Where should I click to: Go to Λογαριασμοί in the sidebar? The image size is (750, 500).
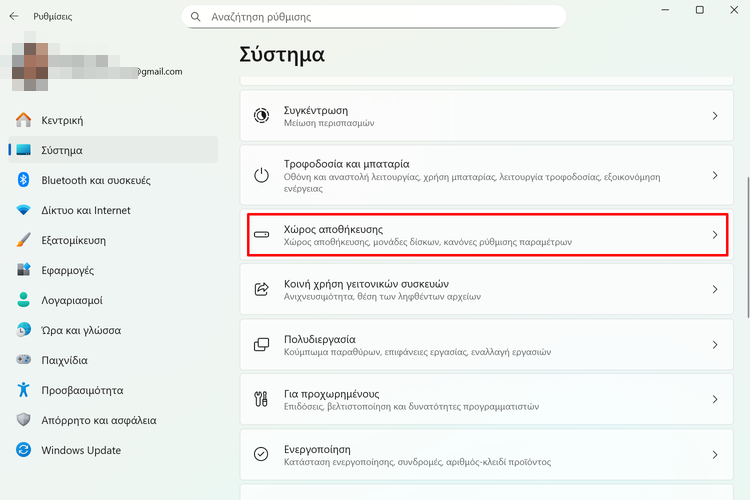(x=72, y=300)
